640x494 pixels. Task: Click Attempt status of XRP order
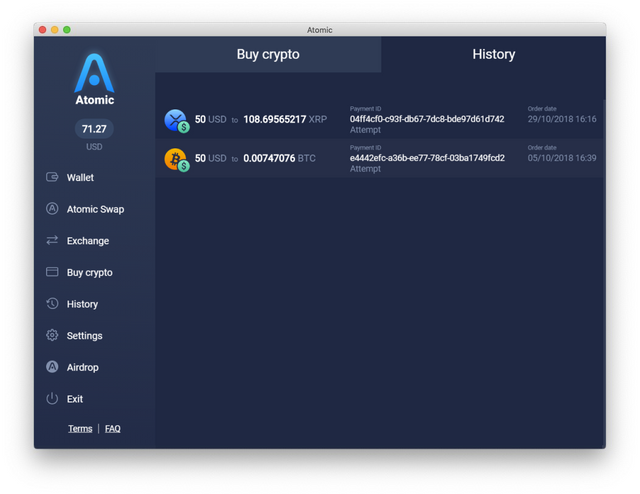coord(365,130)
